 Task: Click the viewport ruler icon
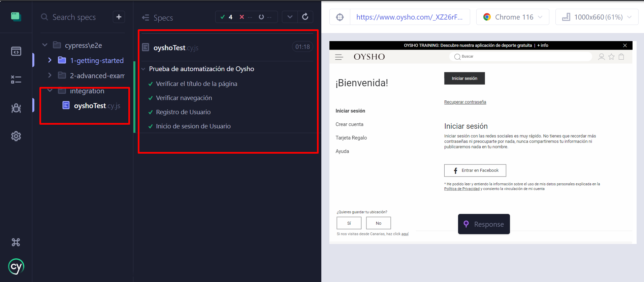coord(566,17)
